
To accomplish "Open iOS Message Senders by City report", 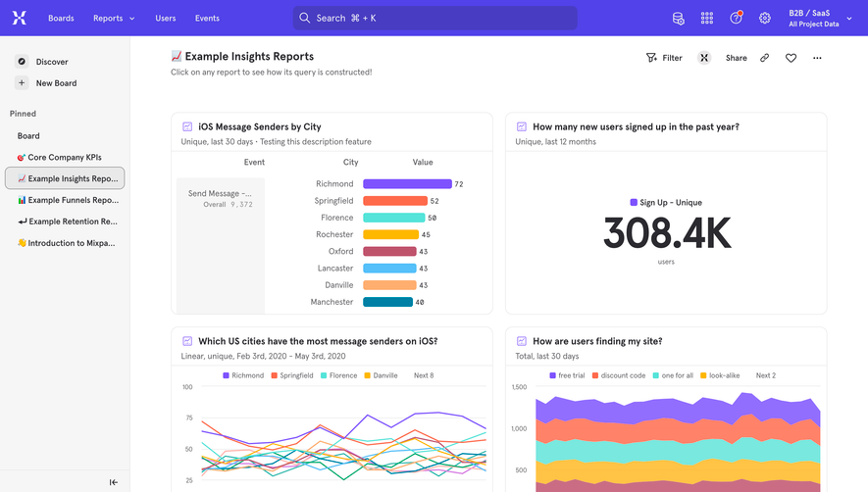I will pyautogui.click(x=260, y=126).
